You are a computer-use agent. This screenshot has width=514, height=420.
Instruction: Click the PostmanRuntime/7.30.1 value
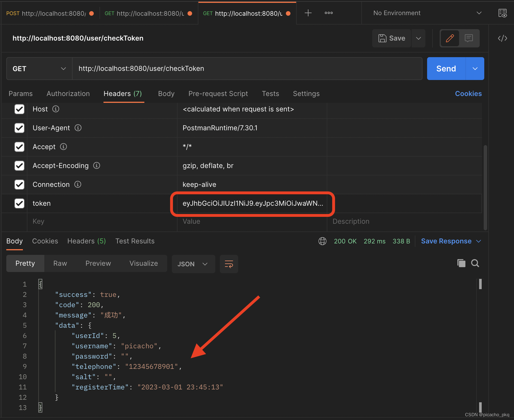point(220,128)
